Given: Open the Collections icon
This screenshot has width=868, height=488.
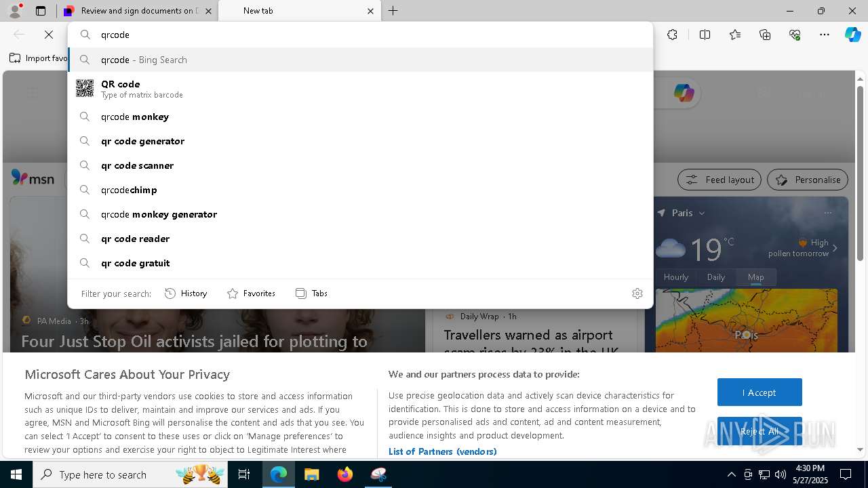Looking at the screenshot, I should tap(765, 35).
